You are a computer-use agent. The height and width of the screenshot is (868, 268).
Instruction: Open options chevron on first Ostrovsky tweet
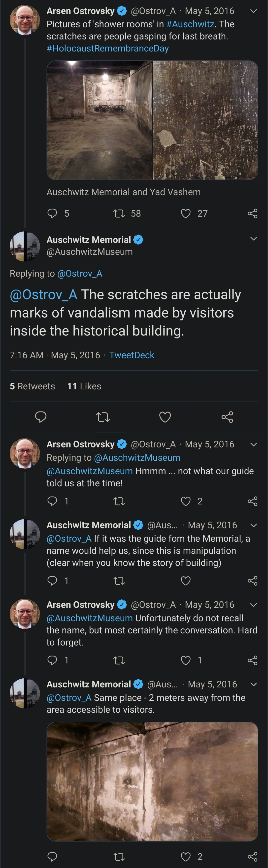pyautogui.click(x=254, y=11)
